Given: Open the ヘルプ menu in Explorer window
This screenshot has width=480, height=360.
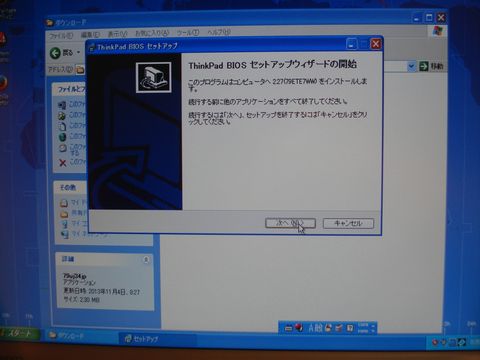Looking at the screenshot, I should 219,32.
